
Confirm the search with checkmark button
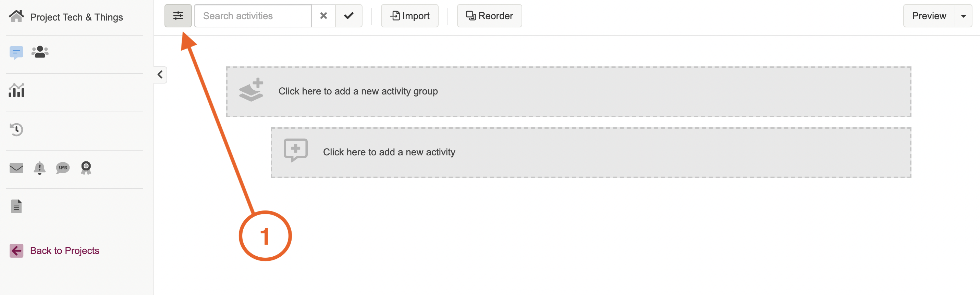point(348,16)
